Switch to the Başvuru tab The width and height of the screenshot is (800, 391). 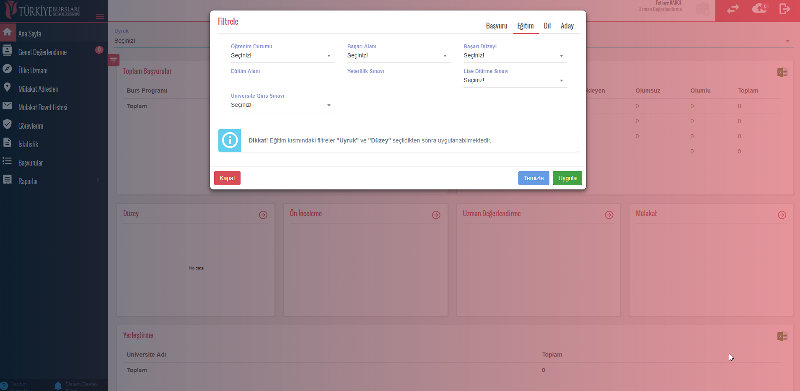click(496, 26)
